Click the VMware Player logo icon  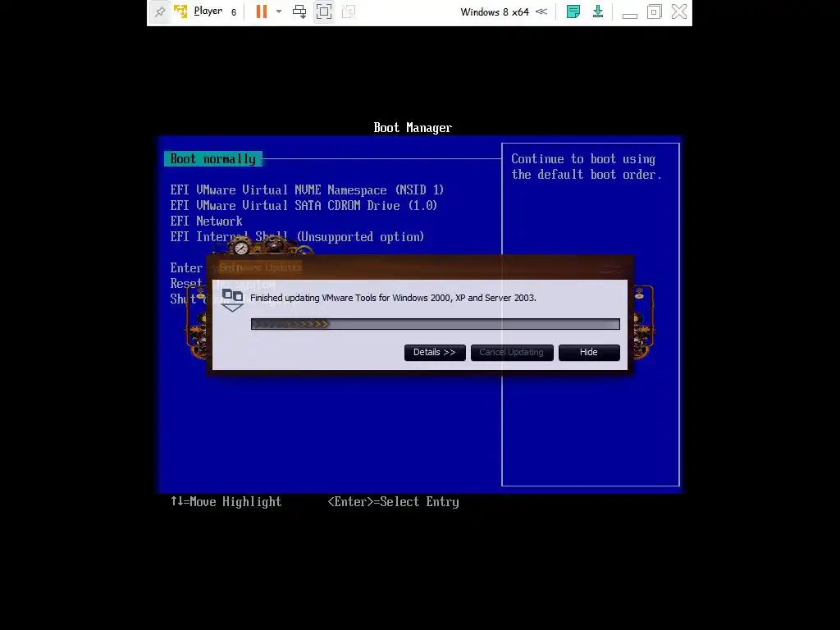coord(180,11)
